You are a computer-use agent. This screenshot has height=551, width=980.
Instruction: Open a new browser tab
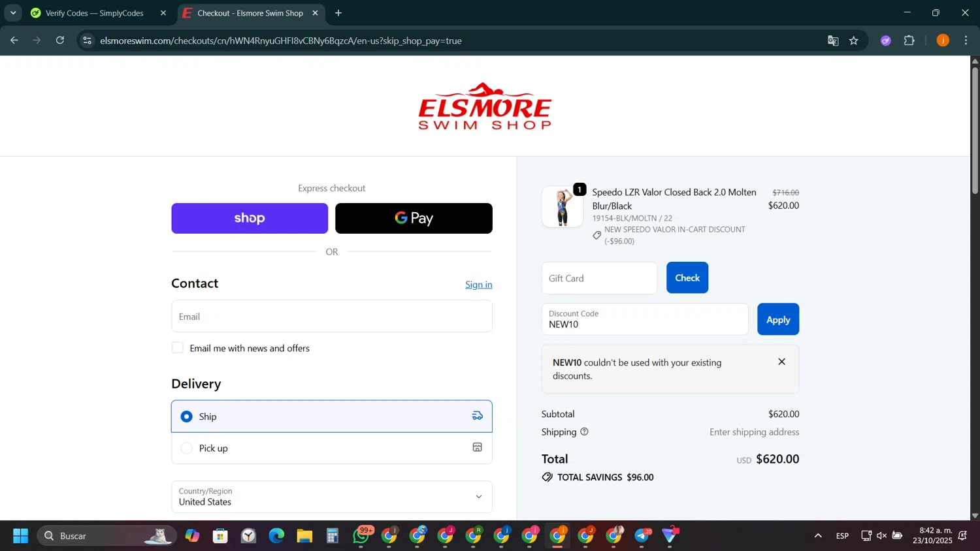[x=338, y=13]
